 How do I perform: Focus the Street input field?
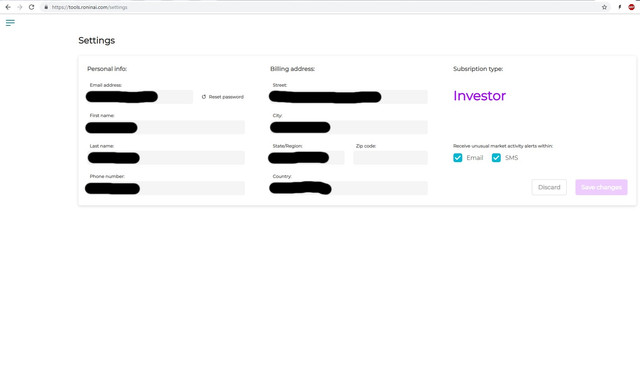click(x=348, y=97)
